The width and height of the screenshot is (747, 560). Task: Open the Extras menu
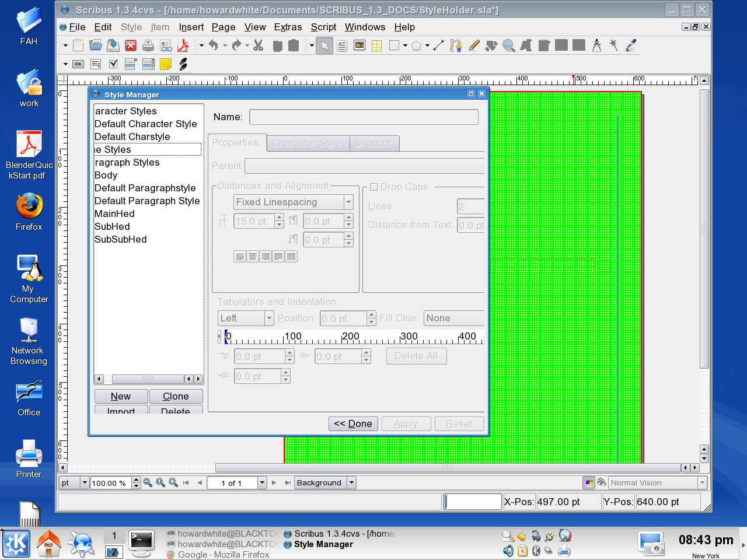[288, 27]
